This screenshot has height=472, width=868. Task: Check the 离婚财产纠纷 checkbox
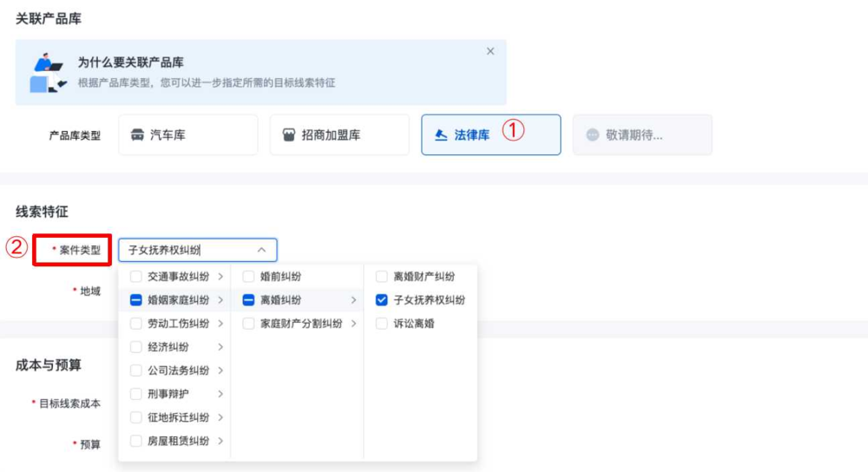pyautogui.click(x=381, y=276)
